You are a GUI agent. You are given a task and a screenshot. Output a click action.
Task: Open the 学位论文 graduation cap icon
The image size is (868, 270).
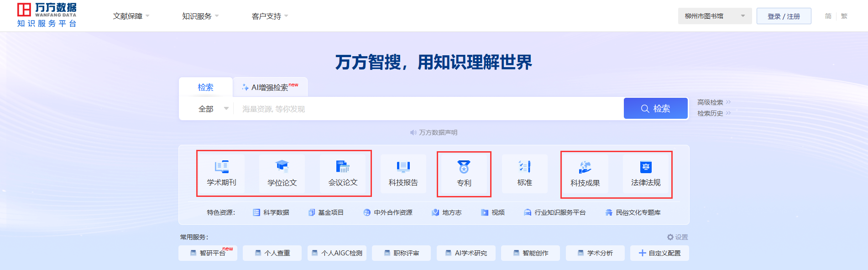click(282, 167)
